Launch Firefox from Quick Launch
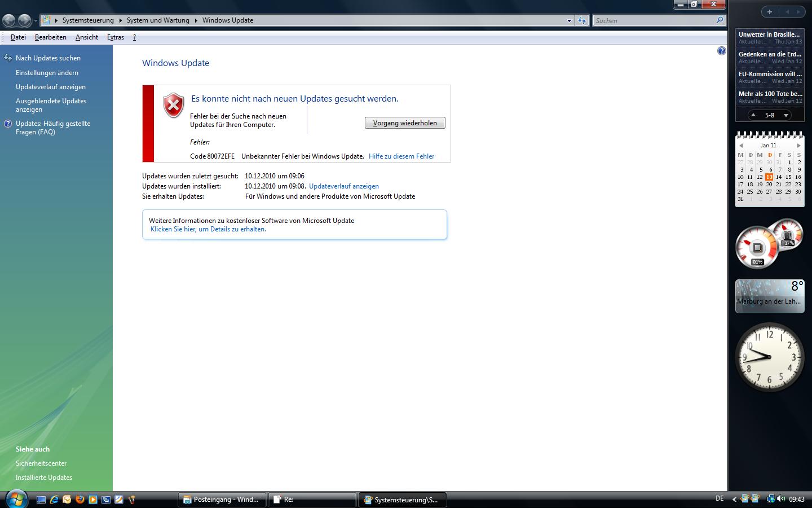 (x=80, y=500)
